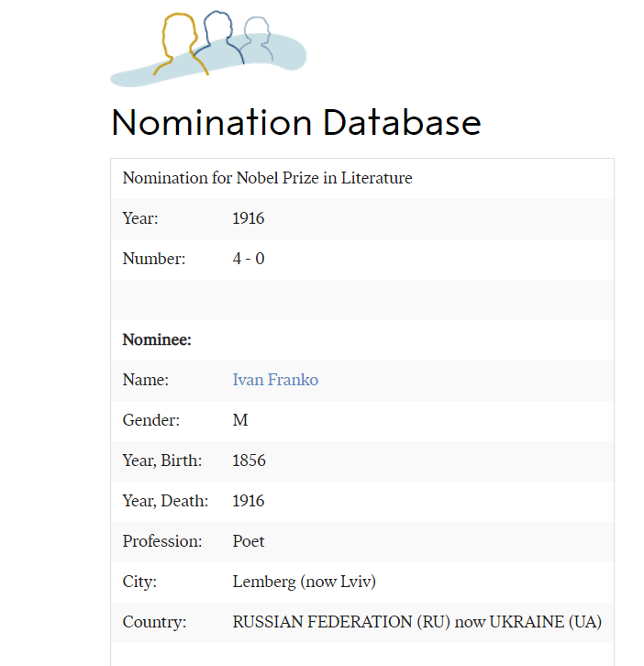The height and width of the screenshot is (666, 644).
Task: Click the Nomination Database silhouettes logo
Action: (x=207, y=50)
